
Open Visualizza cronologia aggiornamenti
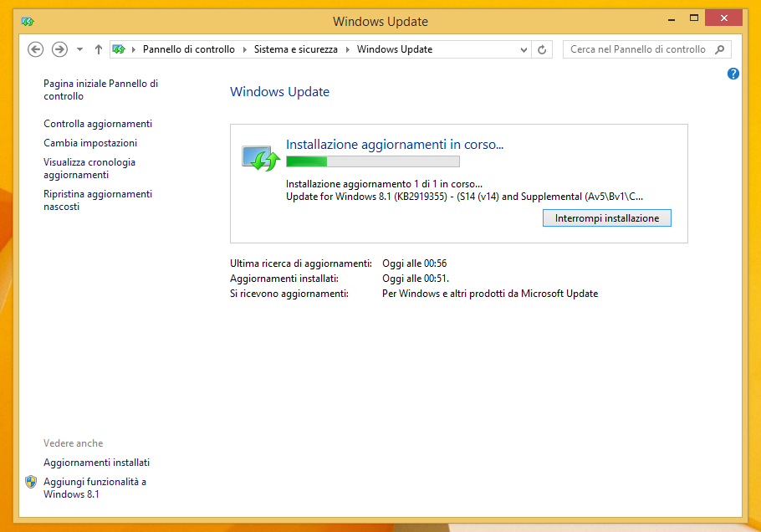89,168
